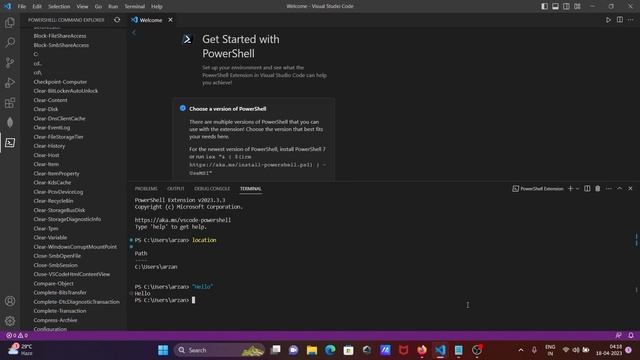The height and width of the screenshot is (360, 640).
Task: Select the Clear-Variable command
Action: coord(51,238)
